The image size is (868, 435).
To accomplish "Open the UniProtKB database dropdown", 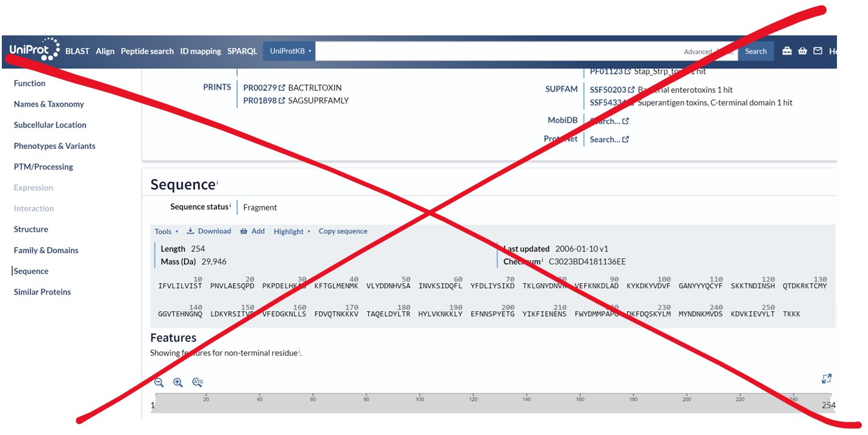I will tap(289, 51).
